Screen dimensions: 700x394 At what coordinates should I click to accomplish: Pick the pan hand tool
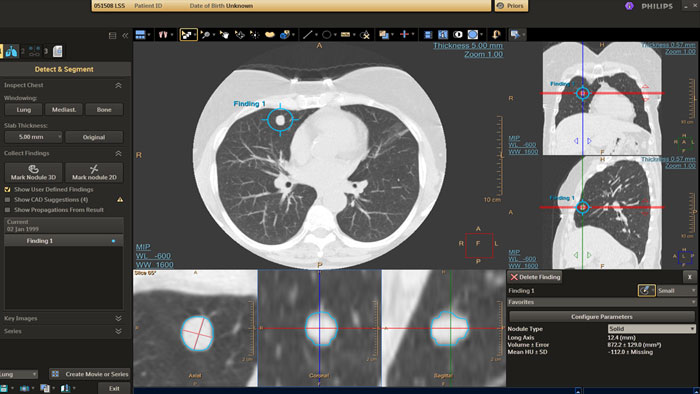coord(224,34)
